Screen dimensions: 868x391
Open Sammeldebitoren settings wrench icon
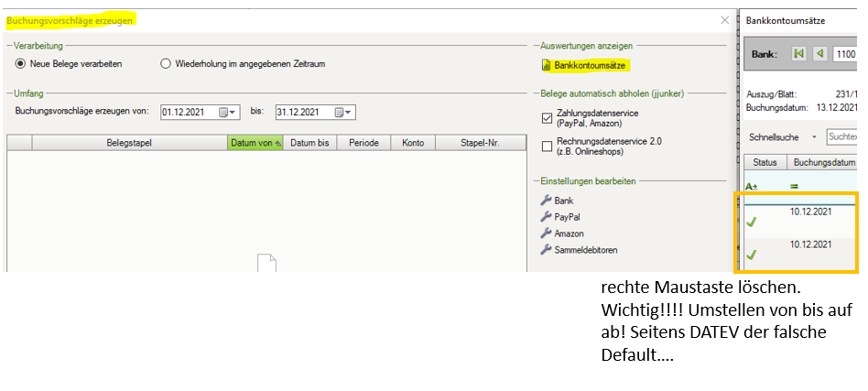tap(547, 250)
